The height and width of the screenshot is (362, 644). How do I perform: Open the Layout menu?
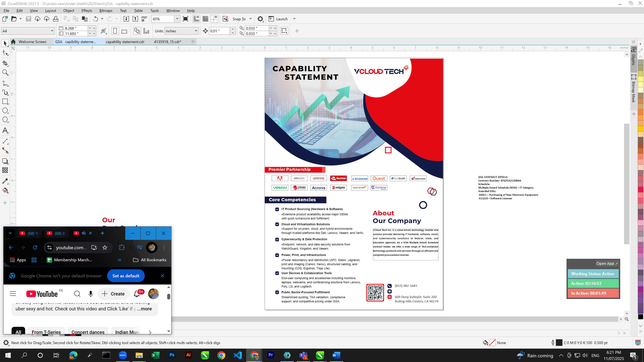[x=50, y=11]
